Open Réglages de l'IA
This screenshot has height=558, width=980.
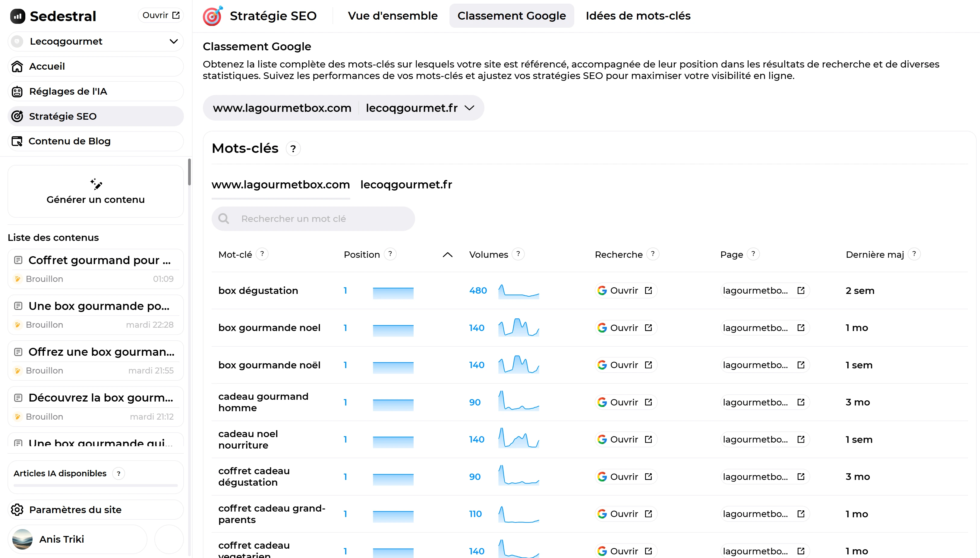click(x=96, y=91)
